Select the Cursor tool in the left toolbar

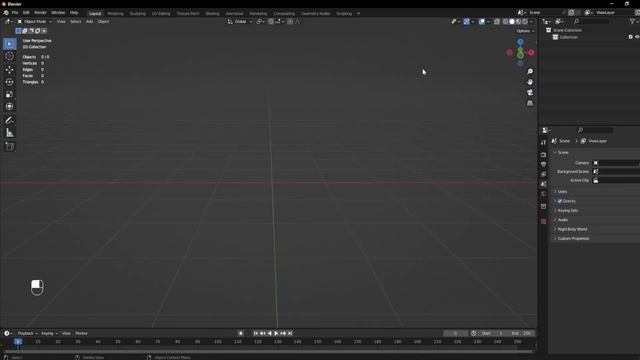coord(9,56)
